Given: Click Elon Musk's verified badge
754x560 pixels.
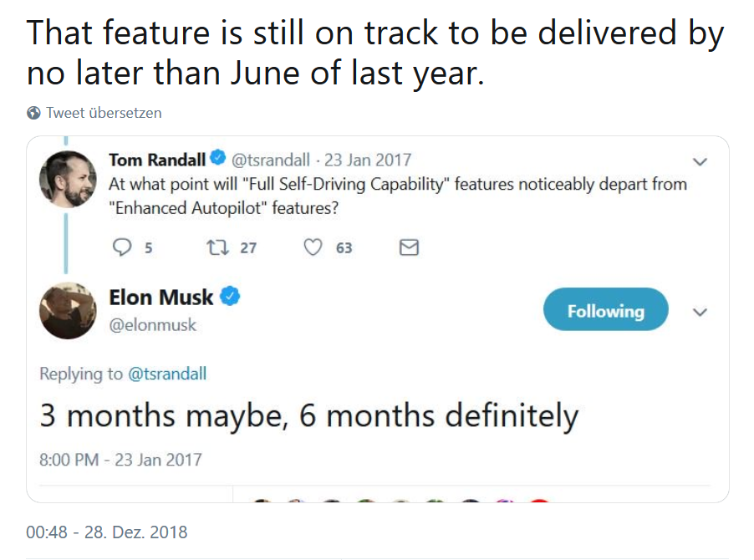Looking at the screenshot, I should 230,297.
